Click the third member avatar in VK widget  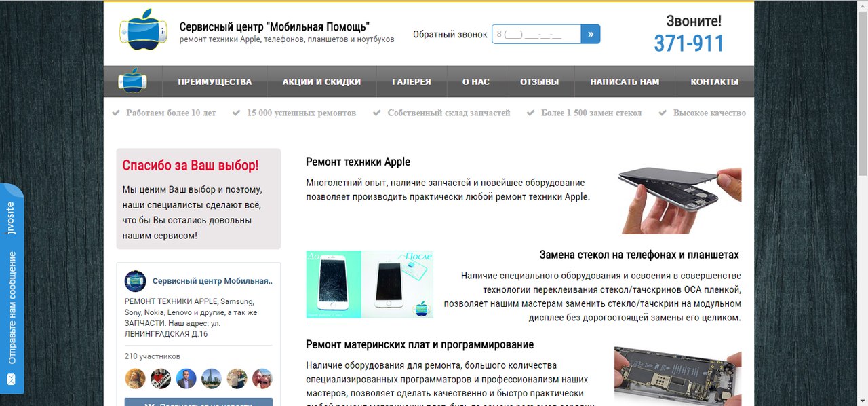click(186, 378)
